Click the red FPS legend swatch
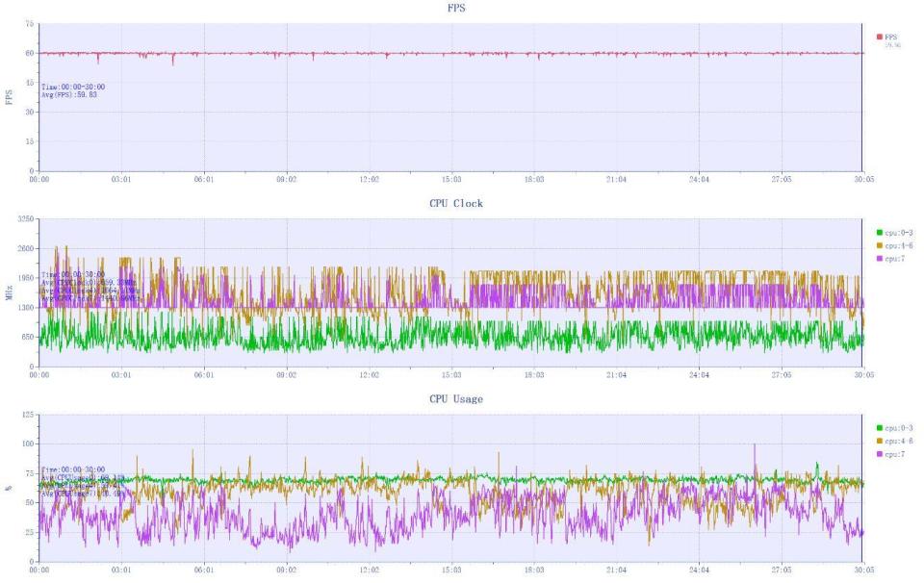924x583 pixels. click(879, 37)
